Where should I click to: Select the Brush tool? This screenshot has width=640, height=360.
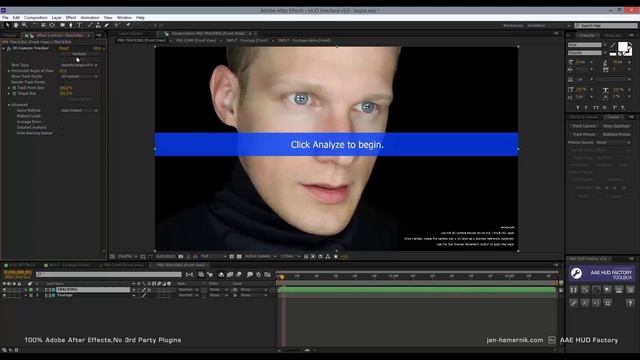click(x=90, y=25)
